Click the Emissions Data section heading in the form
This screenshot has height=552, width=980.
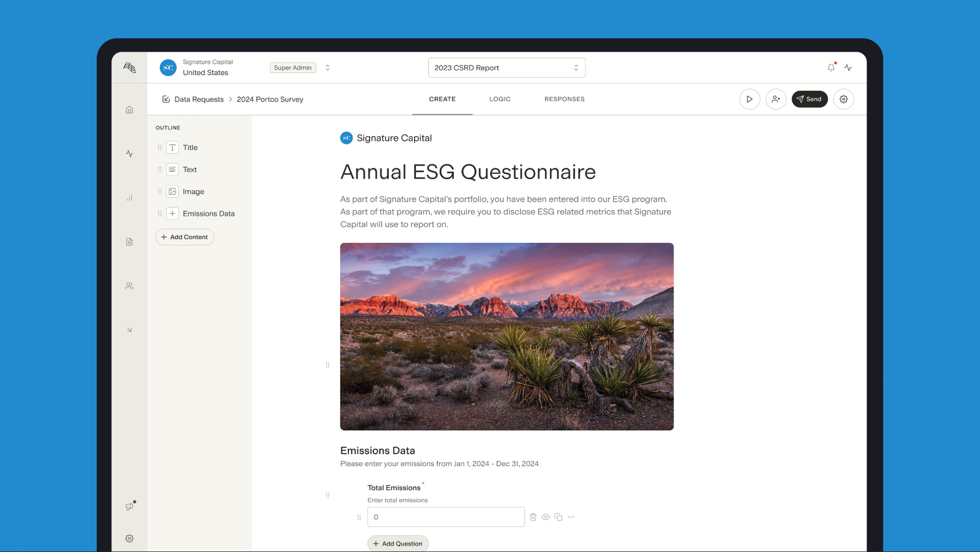[x=378, y=450]
